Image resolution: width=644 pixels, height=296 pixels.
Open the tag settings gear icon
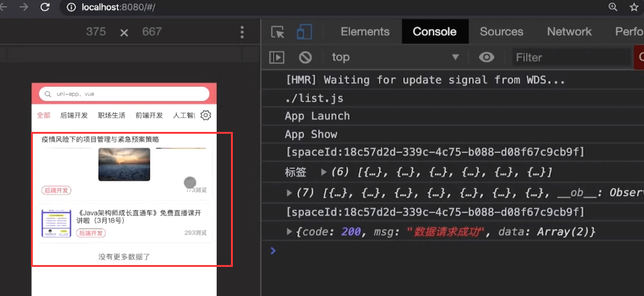click(206, 115)
